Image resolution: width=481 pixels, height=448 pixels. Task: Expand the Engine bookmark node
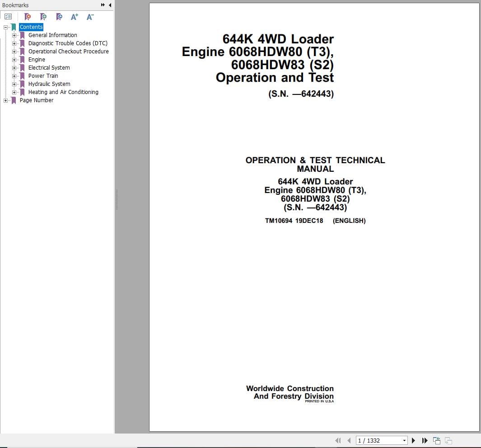14,60
